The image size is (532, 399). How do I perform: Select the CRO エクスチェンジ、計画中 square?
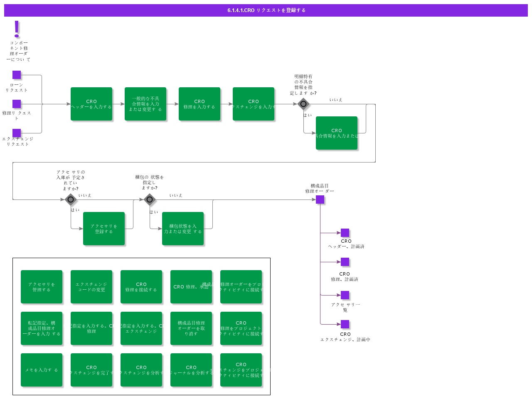(345, 324)
